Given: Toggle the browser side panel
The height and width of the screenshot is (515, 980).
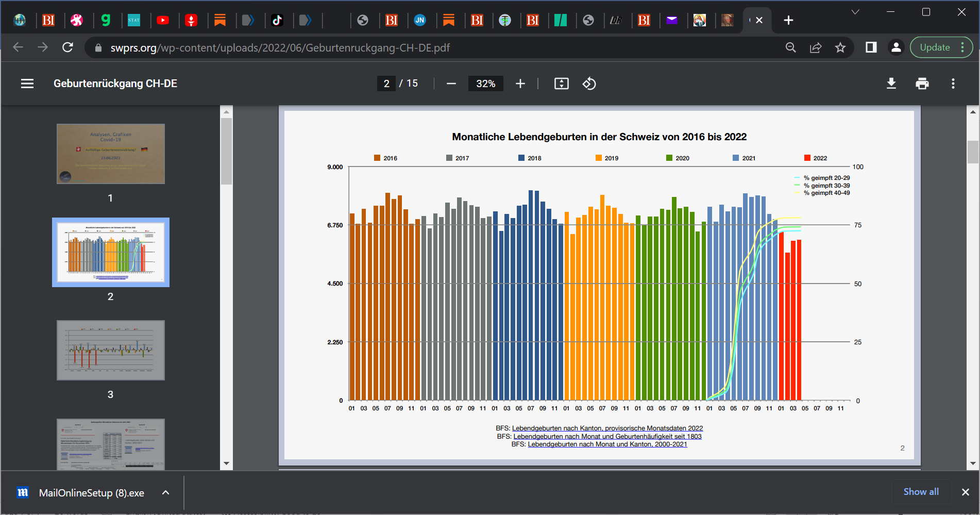Looking at the screenshot, I should point(871,48).
